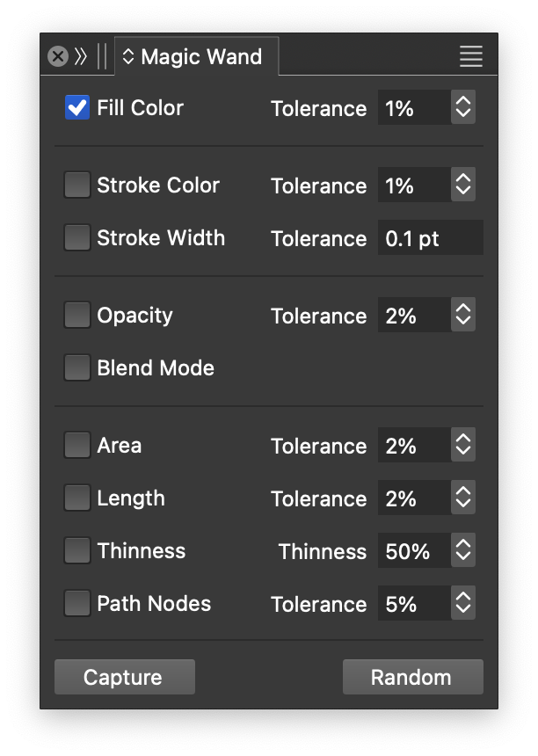Enable the Thinness checkbox
The image size is (538, 756).
(x=77, y=551)
